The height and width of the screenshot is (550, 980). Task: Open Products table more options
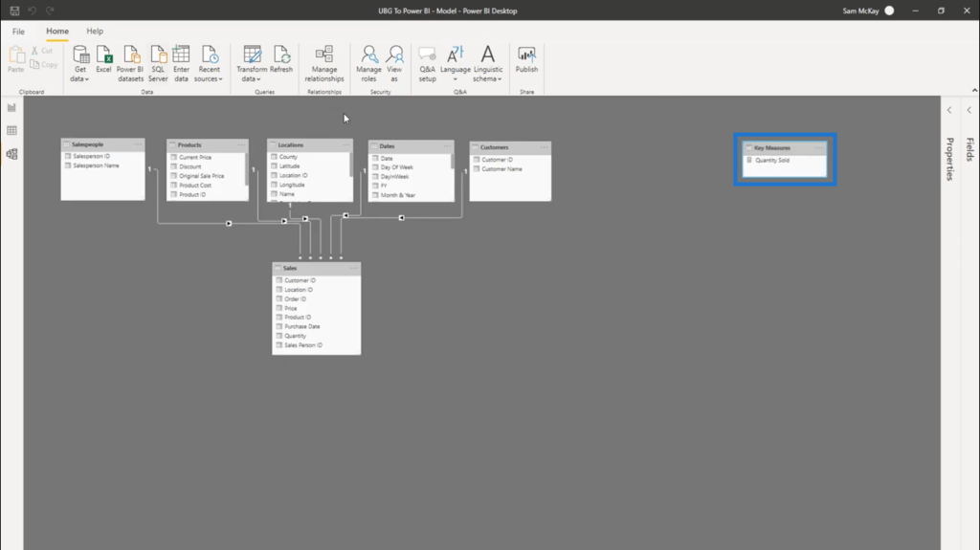tap(241, 145)
